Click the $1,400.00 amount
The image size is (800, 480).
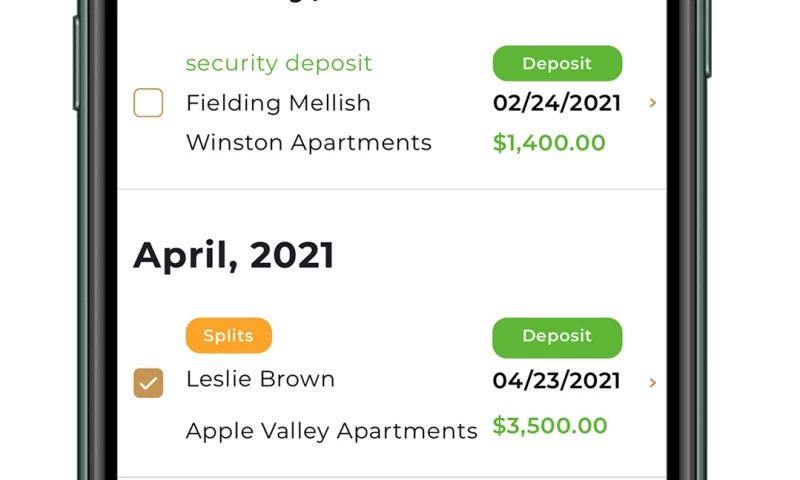point(549,143)
